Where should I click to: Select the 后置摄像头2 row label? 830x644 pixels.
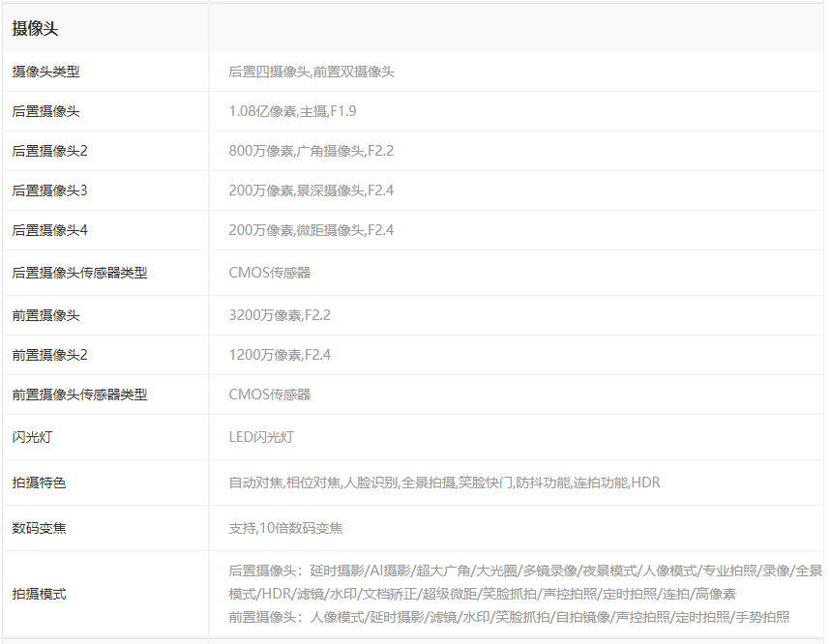click(43, 150)
